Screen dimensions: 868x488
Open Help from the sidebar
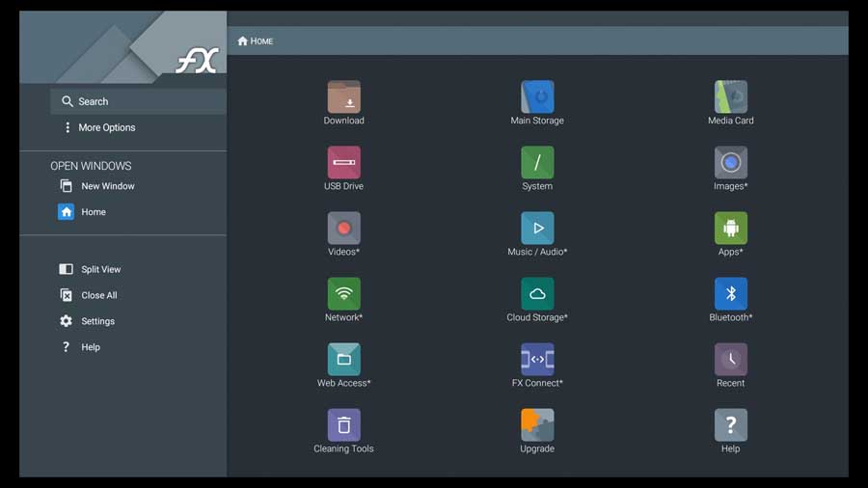(80, 347)
